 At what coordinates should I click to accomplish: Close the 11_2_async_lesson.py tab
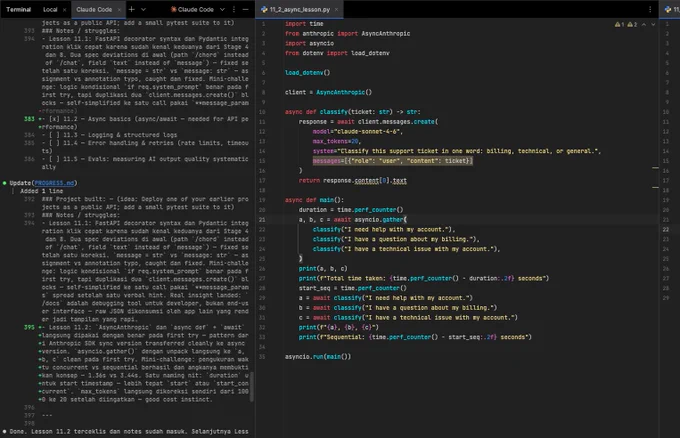(x=336, y=10)
